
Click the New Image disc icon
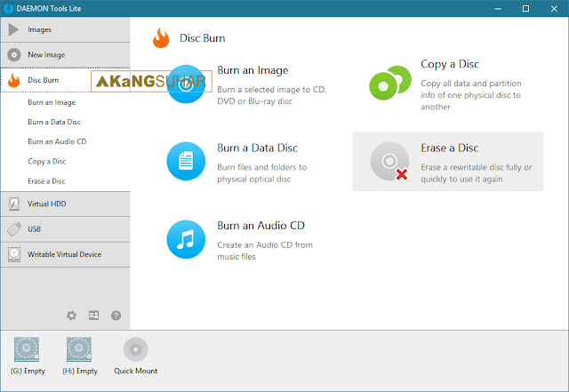tap(14, 55)
